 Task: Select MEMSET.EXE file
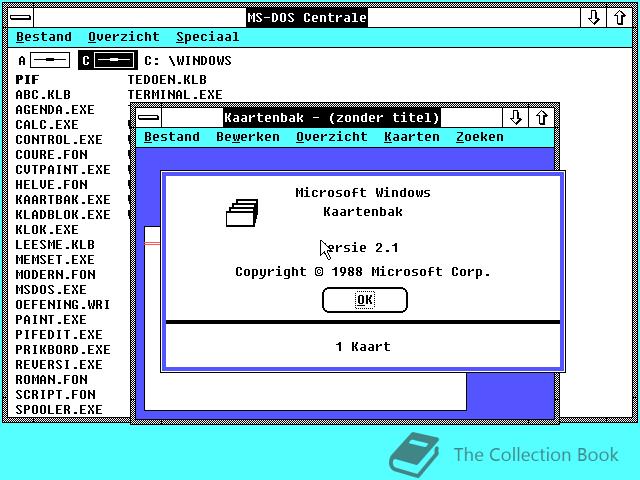(55, 260)
